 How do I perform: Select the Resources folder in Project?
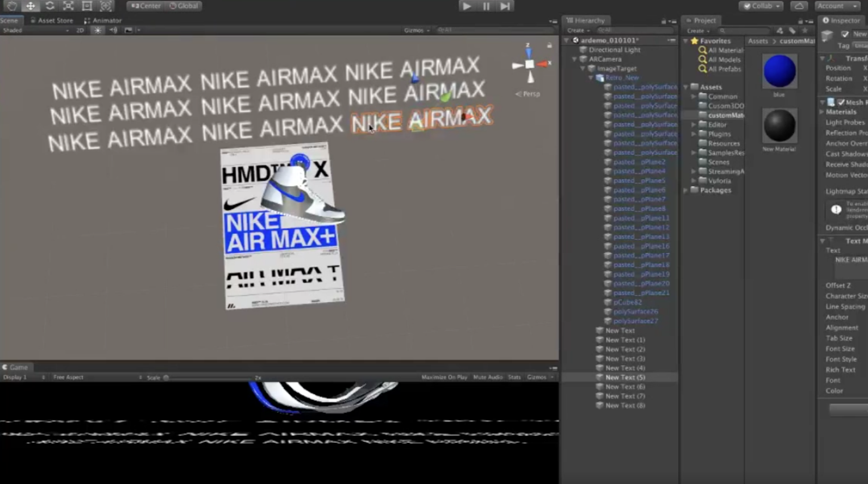[x=719, y=143]
